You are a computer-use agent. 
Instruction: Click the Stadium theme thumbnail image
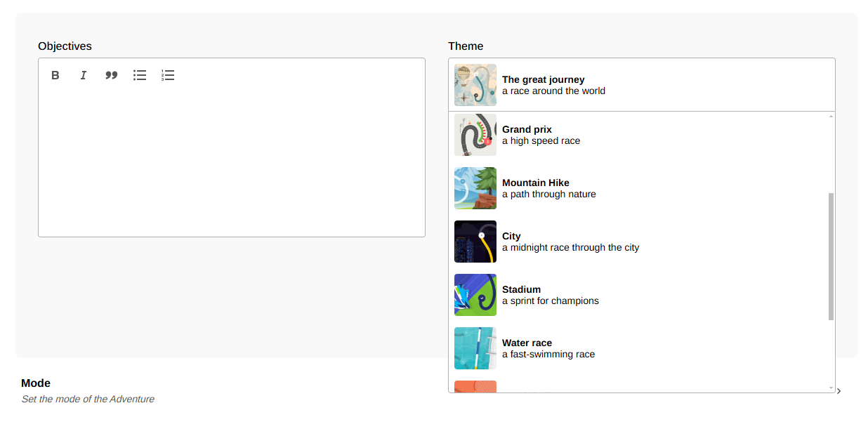click(x=475, y=295)
